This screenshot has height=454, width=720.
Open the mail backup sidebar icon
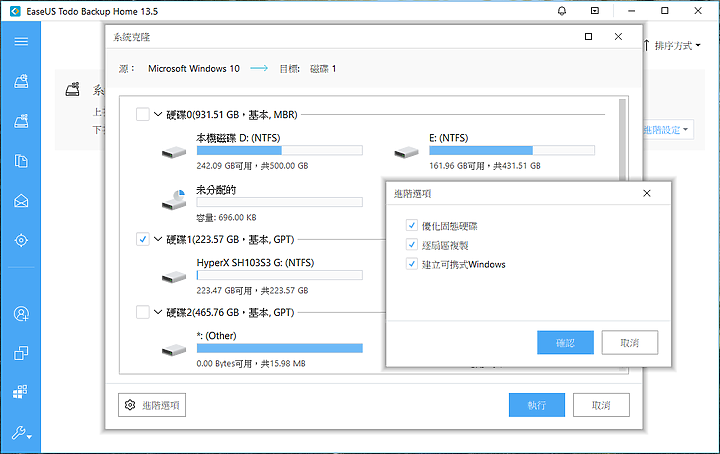21,201
